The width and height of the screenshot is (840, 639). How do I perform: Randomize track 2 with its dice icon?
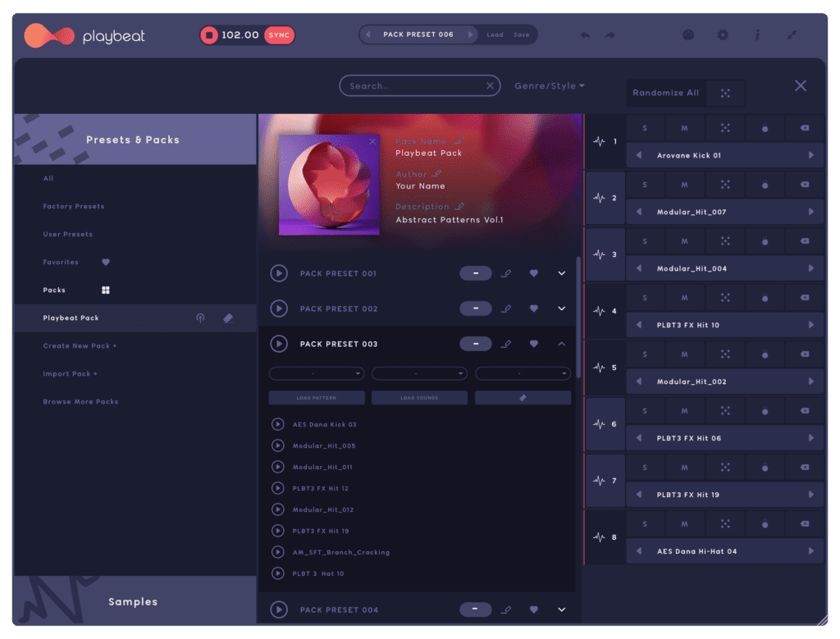coord(725,185)
